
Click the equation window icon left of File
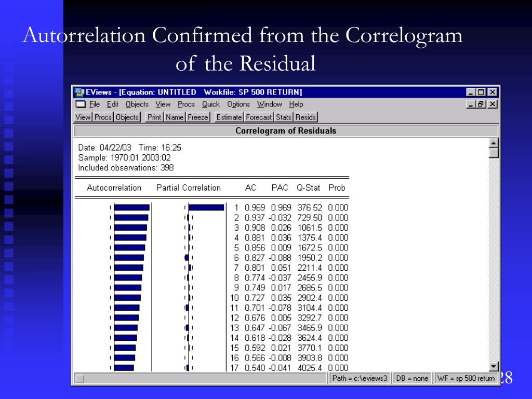81,104
